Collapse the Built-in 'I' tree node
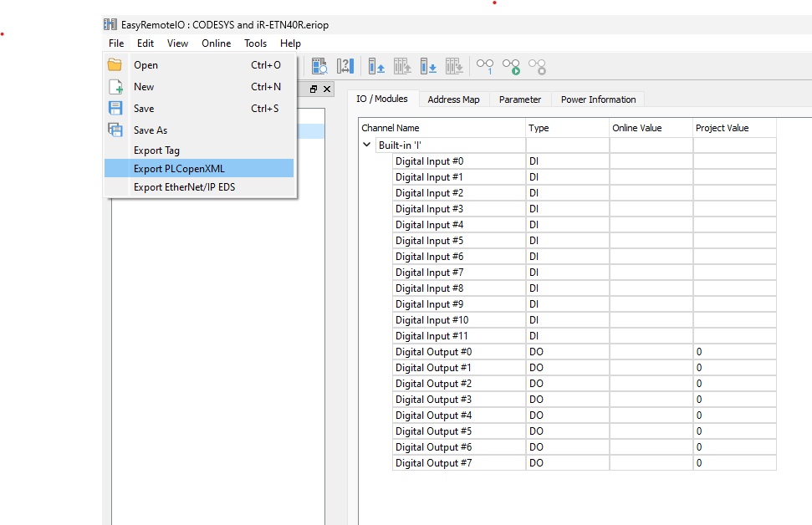 366,145
